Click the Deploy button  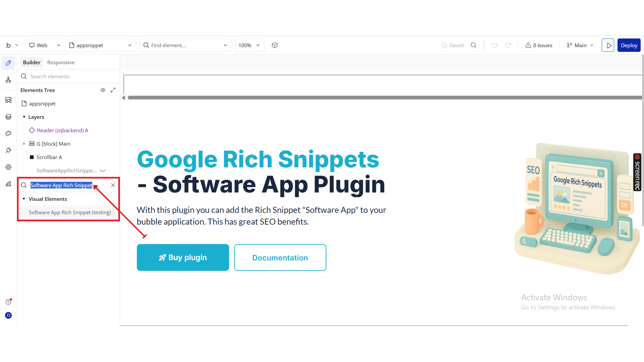tap(629, 45)
